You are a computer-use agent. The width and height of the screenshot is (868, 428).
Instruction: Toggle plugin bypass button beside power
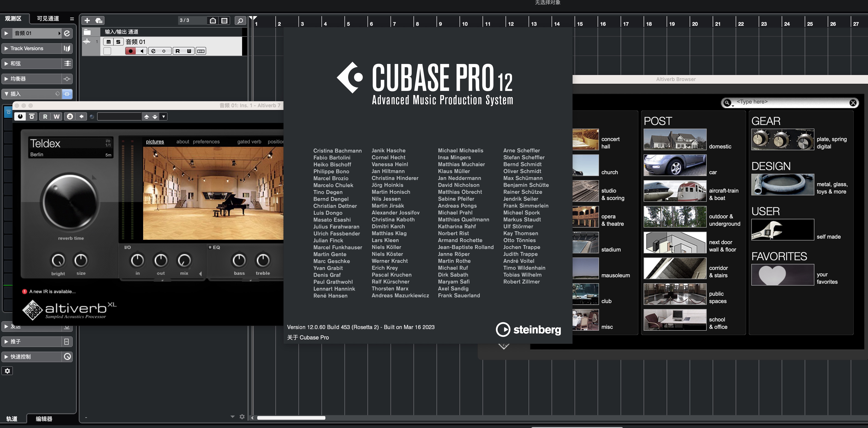[x=32, y=117]
